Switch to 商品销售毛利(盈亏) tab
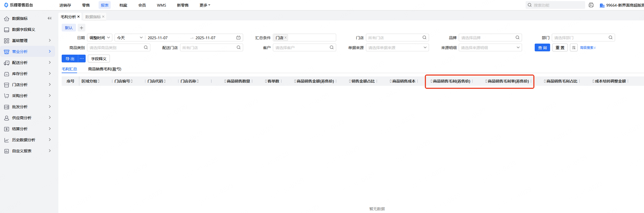The height and width of the screenshot is (213, 644). 105,69
